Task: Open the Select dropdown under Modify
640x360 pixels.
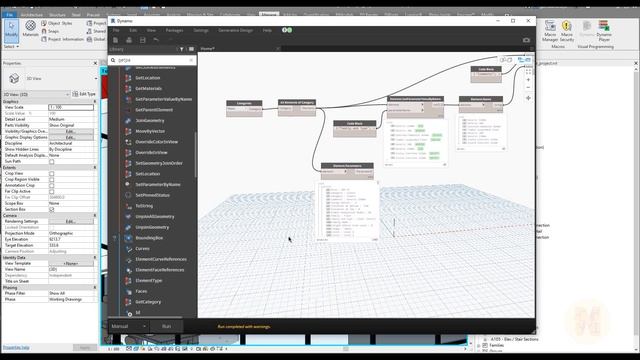Action: [x=11, y=47]
